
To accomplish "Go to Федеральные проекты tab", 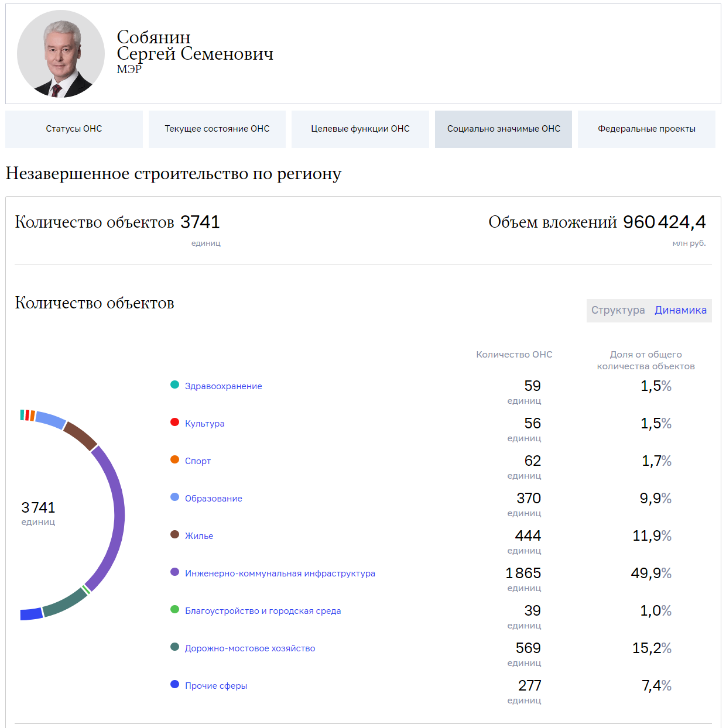I will pos(646,129).
